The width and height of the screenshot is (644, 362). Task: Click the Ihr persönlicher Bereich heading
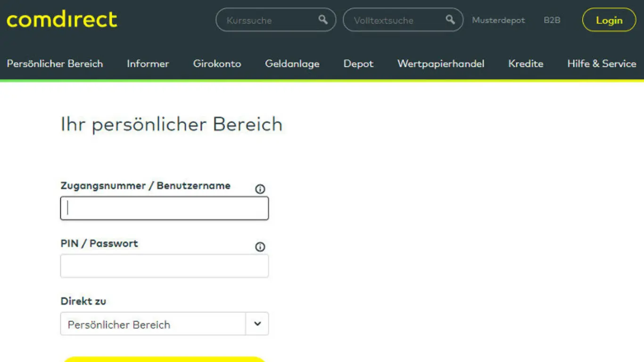click(x=172, y=124)
